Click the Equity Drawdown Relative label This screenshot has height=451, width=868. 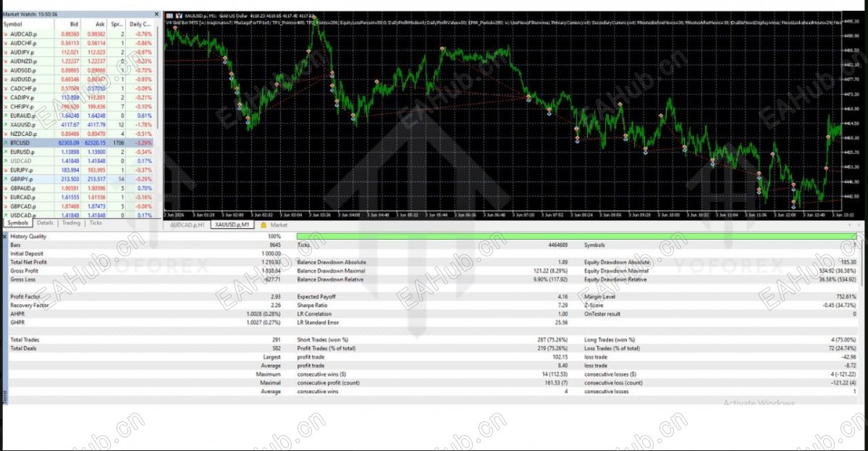click(615, 279)
